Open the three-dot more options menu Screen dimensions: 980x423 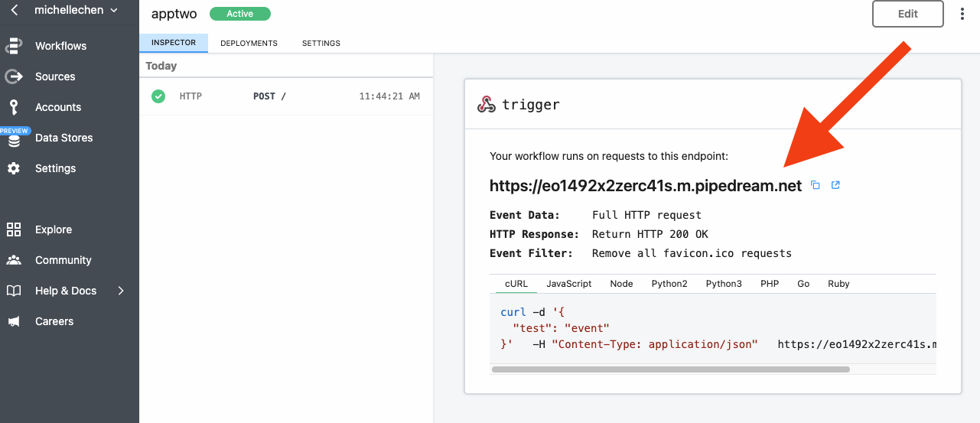click(x=962, y=14)
